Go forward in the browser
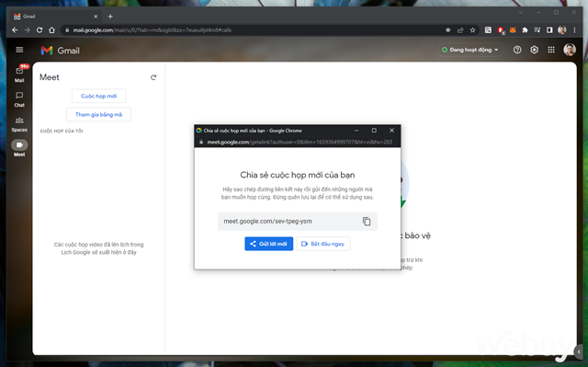This screenshot has height=367, width=588. point(27,30)
